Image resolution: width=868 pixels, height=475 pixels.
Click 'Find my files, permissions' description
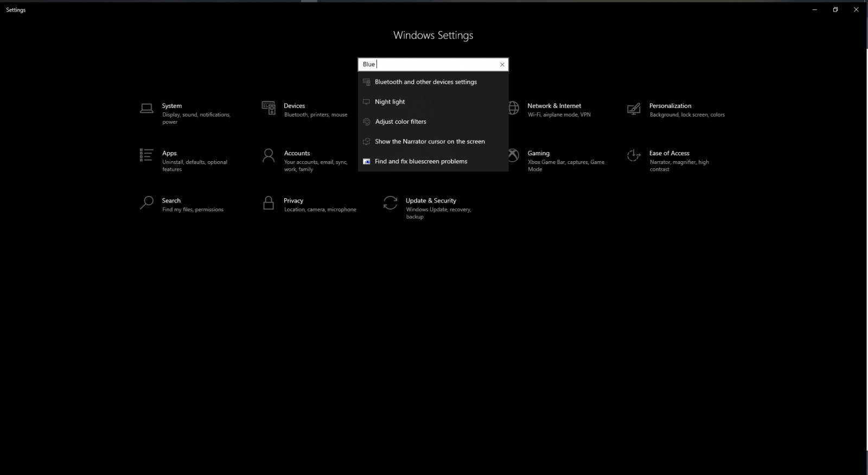click(x=193, y=210)
